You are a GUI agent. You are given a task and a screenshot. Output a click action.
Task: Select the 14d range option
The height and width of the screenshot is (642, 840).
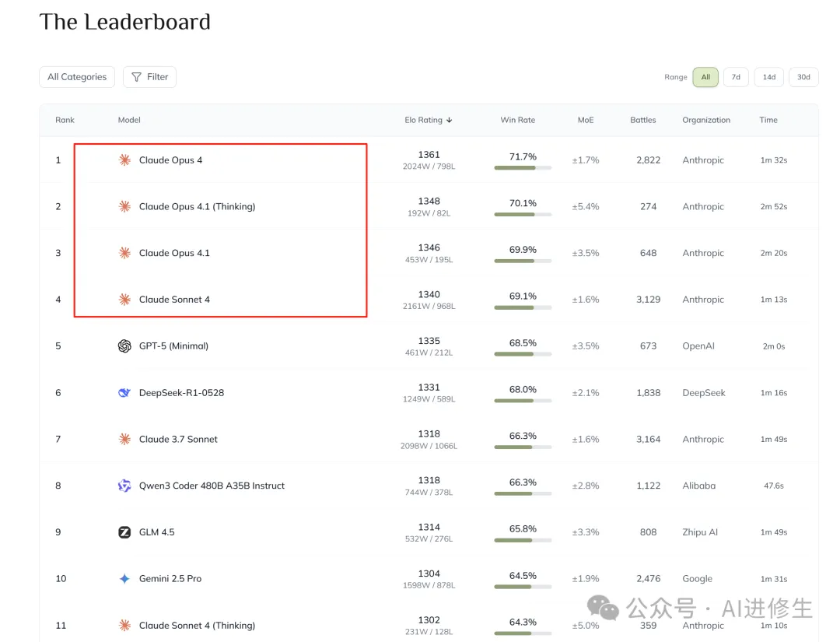coord(769,77)
